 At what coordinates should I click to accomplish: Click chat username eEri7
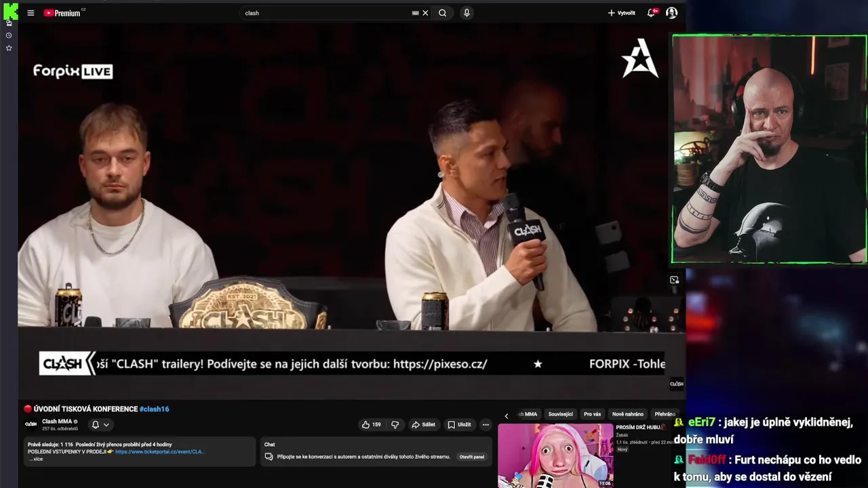(x=702, y=422)
